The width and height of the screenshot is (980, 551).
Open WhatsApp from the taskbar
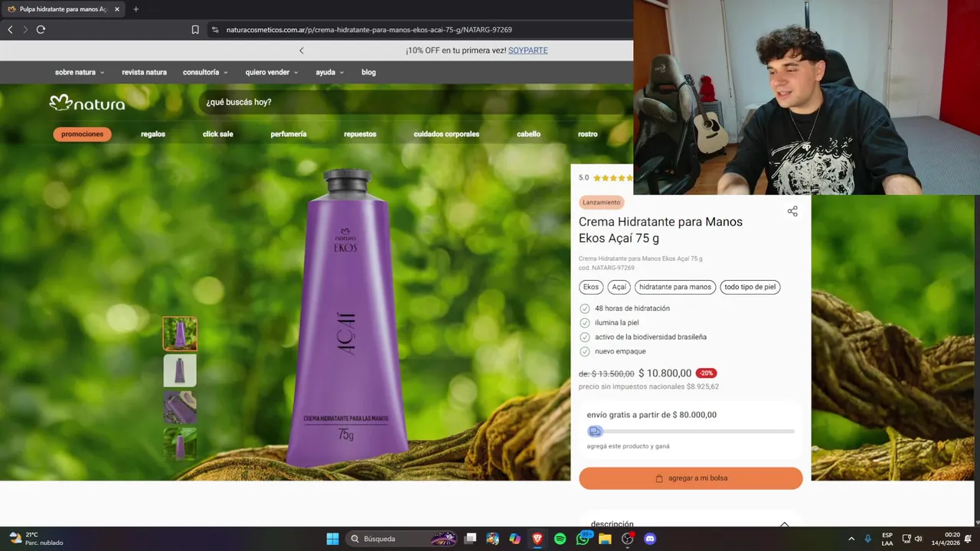[x=583, y=539]
